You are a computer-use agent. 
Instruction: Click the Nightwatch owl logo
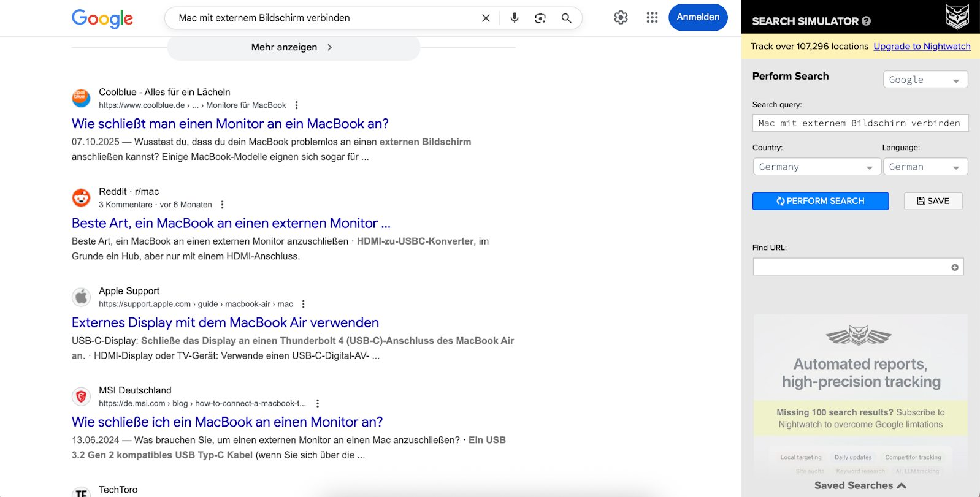(957, 17)
